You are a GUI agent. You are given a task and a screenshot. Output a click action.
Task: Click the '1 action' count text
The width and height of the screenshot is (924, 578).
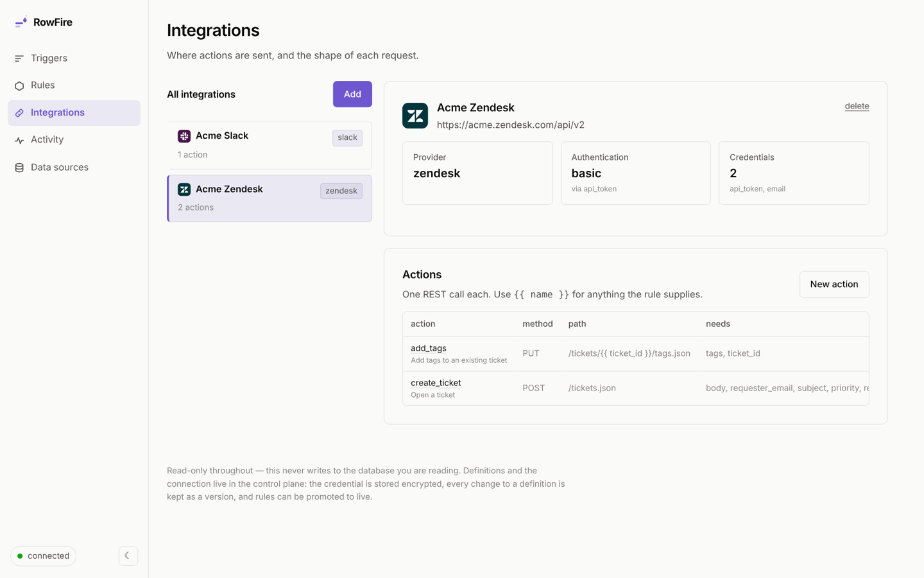(193, 155)
